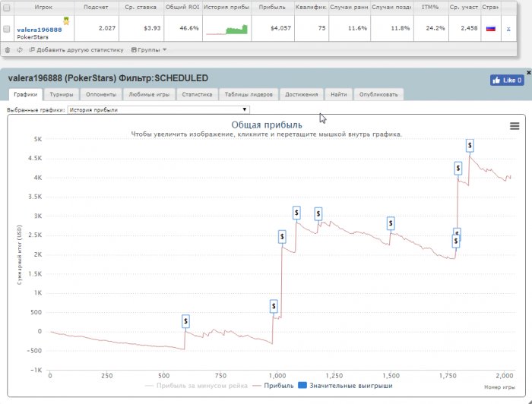Sort by the Прибыль column header
This screenshot has width=532, height=404.
tap(272, 7)
